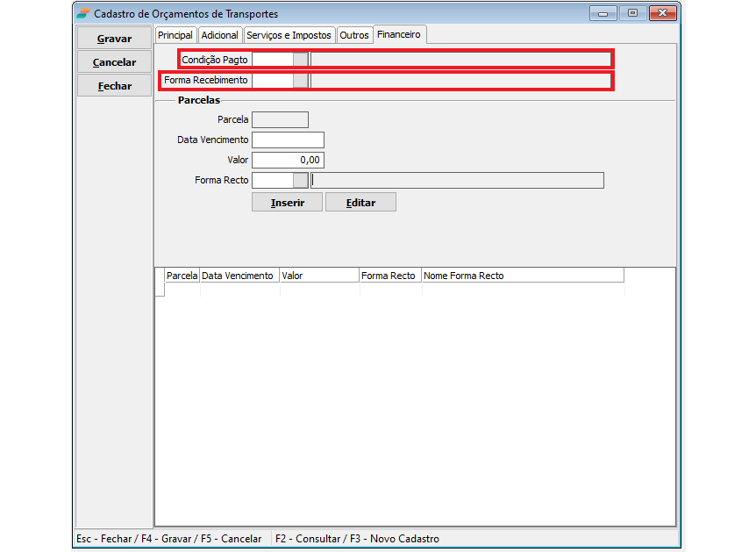Click the Editar button

coord(360,203)
